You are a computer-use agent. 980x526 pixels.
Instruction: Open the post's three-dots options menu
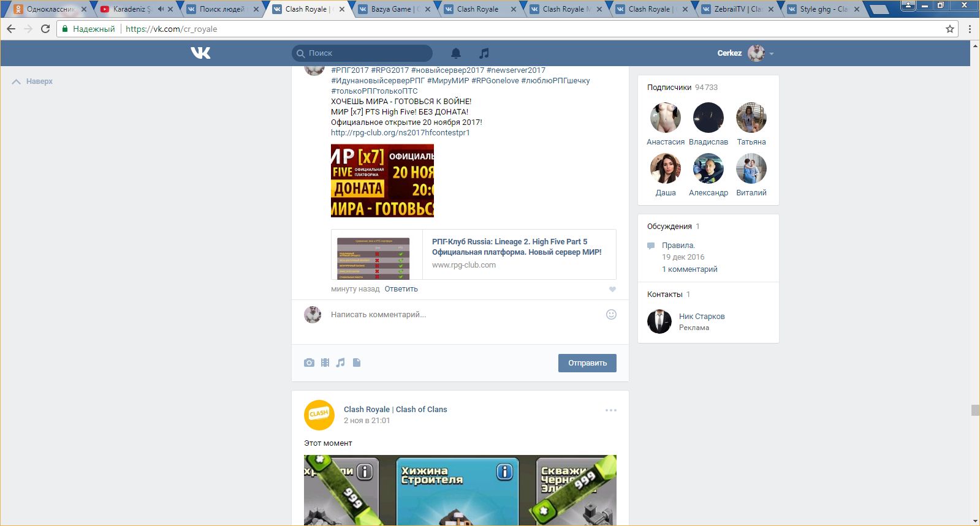[x=610, y=410]
